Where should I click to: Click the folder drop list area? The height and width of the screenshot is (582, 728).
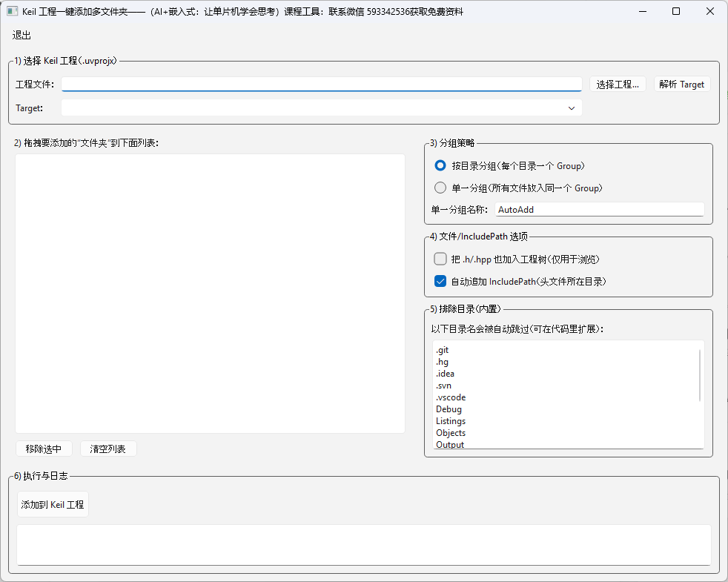(210, 294)
